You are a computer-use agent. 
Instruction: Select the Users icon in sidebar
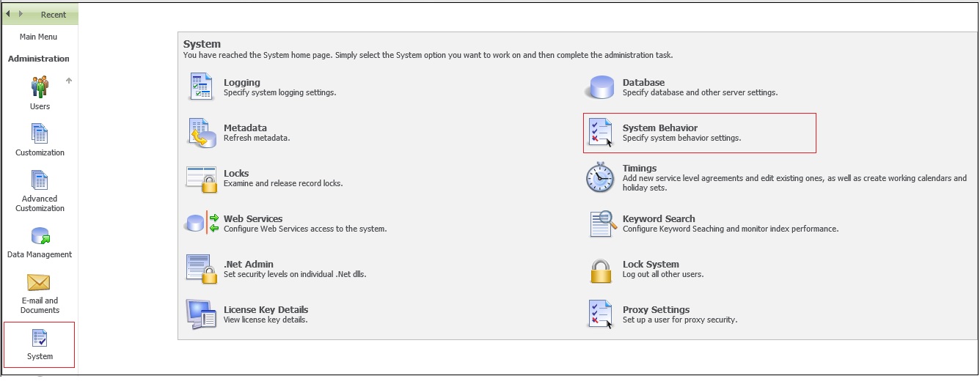pyautogui.click(x=40, y=86)
